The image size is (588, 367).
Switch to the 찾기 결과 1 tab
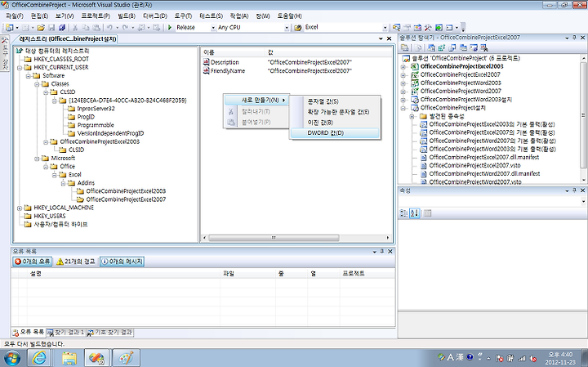tap(65, 333)
